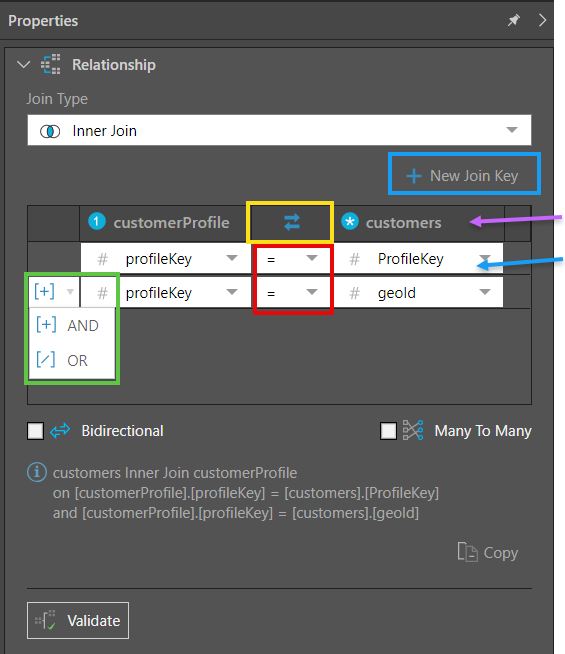Viewport: 565px width, 654px height.
Task: Copy the join expression text
Action: [487, 553]
